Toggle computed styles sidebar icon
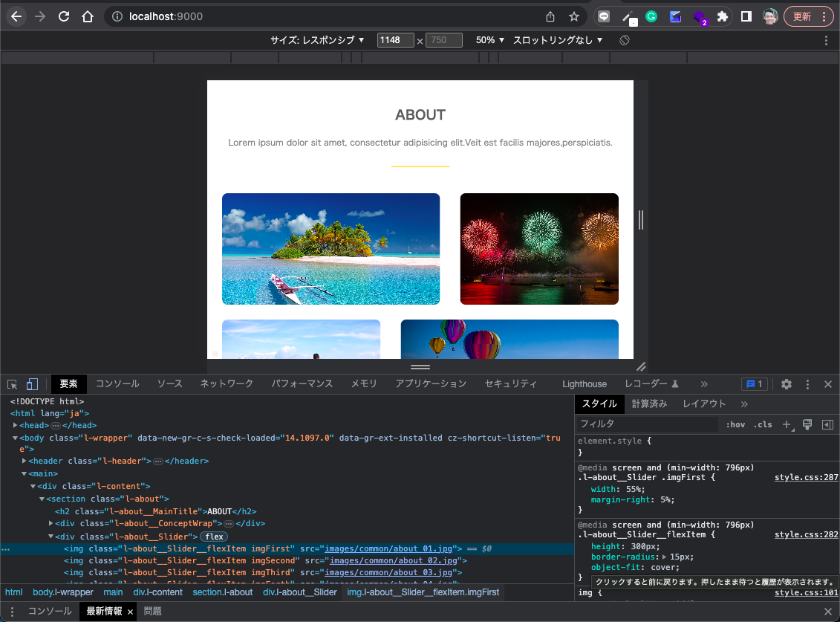Screen dimensions: 840x622 (827, 424)
